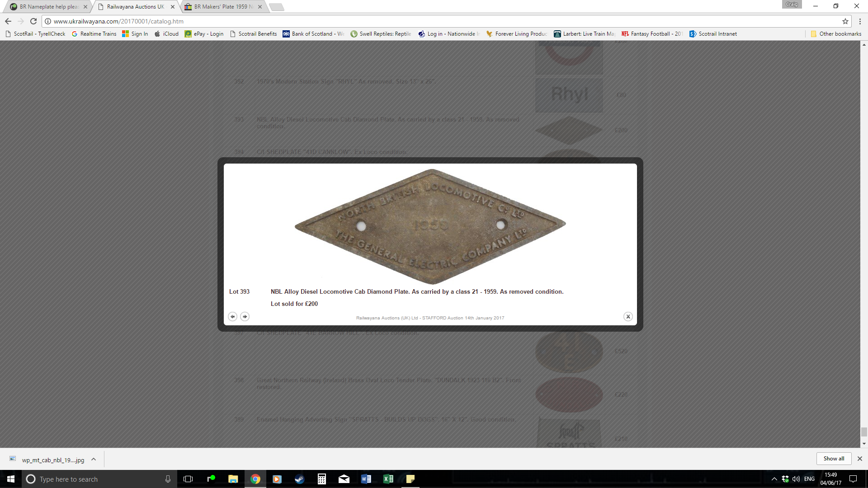Go to next lot in lightbox
This screenshot has height=488, width=868.
245,317
